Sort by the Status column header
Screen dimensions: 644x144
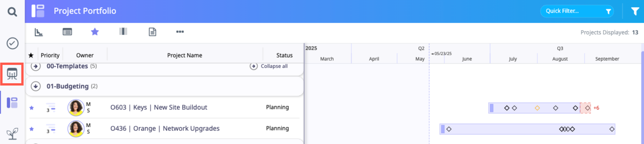click(284, 55)
